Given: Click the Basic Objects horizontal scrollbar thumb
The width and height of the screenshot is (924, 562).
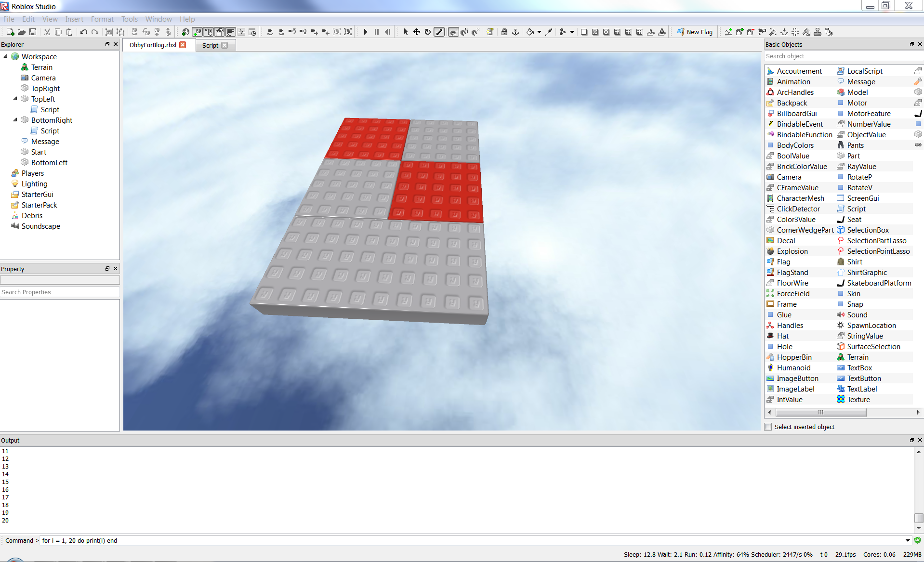Looking at the screenshot, I should tap(821, 412).
